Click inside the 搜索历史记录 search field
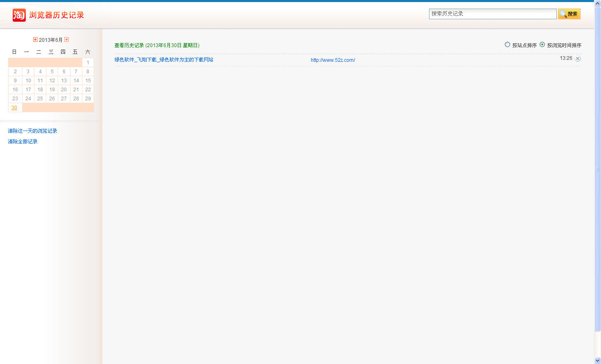The image size is (601, 364). tap(492, 14)
